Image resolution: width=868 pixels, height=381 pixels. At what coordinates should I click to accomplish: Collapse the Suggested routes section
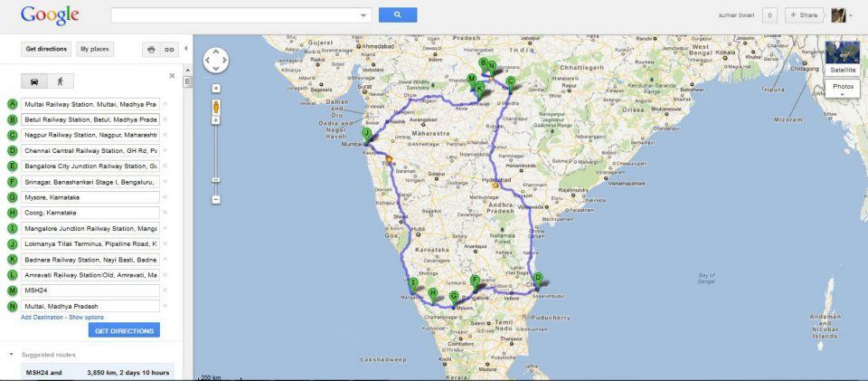click(11, 355)
